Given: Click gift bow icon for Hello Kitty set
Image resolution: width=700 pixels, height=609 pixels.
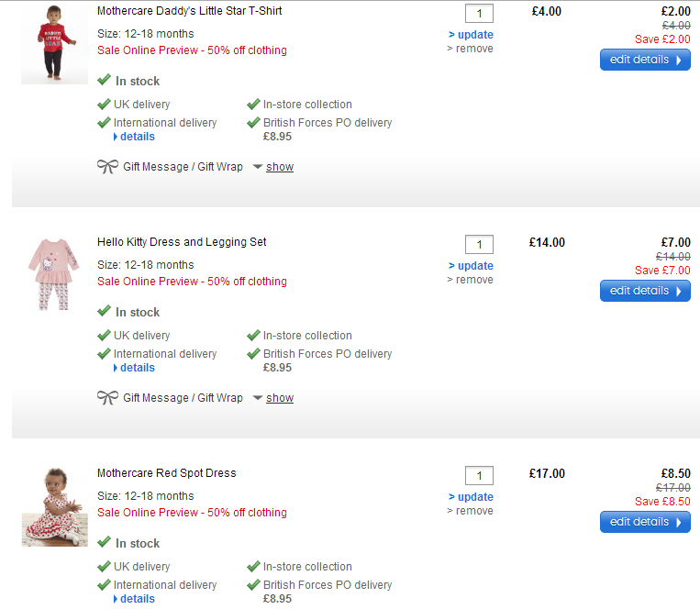Looking at the screenshot, I should (107, 398).
